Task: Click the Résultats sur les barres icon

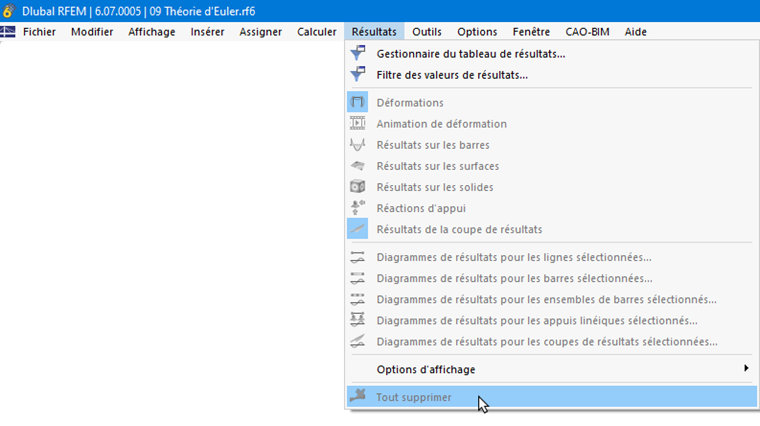Action: coord(358,144)
